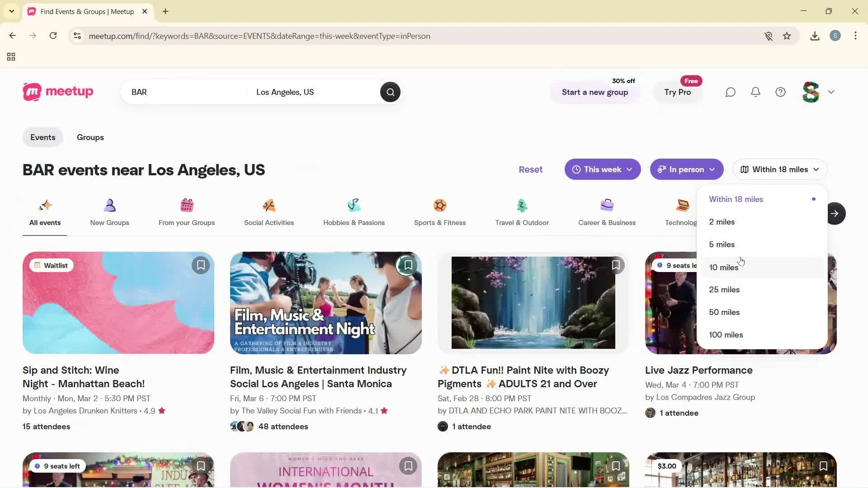Click the help question mark icon
Viewport: 868px width, 488px height.
781,92
